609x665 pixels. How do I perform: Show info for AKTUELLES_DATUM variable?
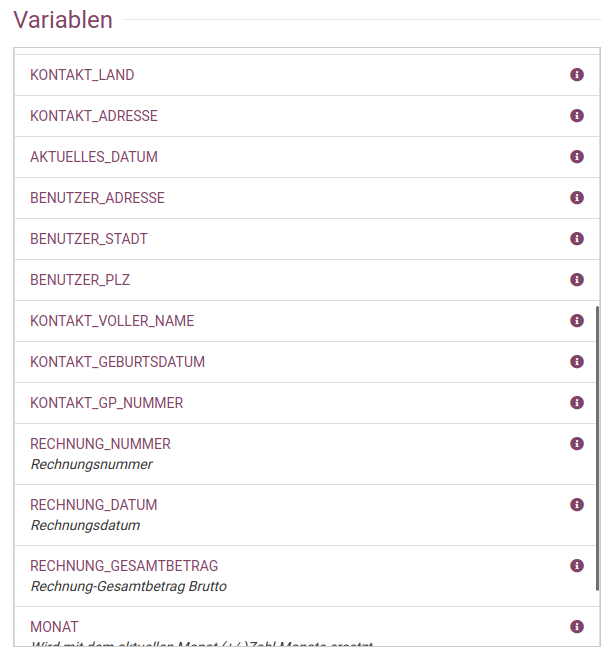coord(577,157)
